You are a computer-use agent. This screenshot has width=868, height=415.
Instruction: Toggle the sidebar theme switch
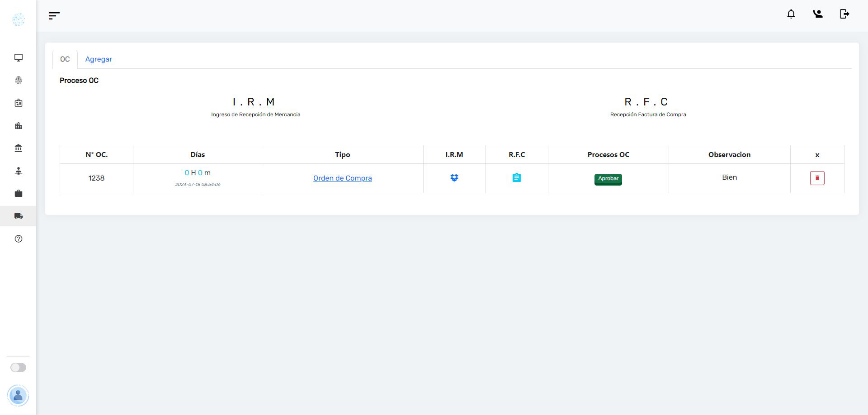[x=19, y=367]
